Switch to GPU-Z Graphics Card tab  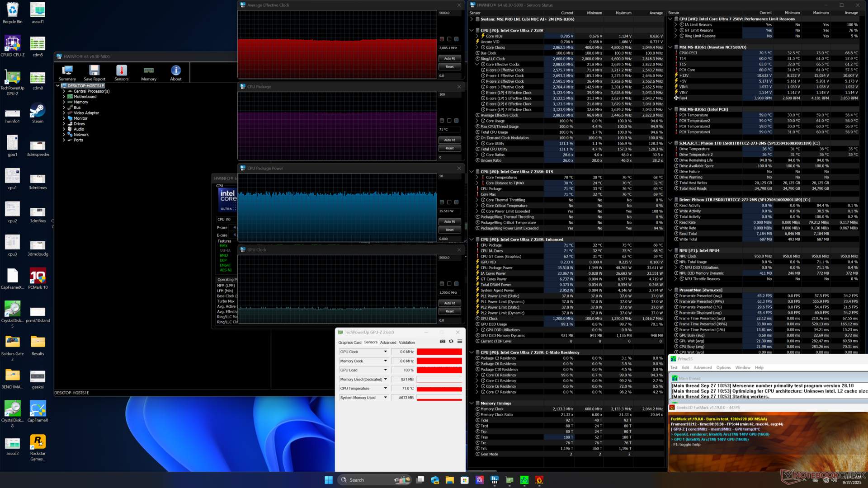click(349, 343)
